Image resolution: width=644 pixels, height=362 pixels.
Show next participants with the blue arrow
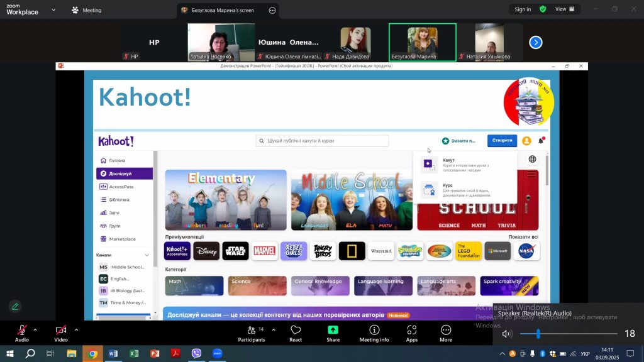pyautogui.click(x=536, y=42)
